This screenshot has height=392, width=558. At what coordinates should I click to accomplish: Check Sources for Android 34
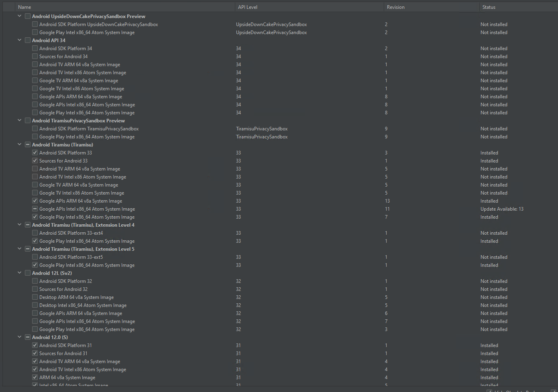click(x=35, y=56)
